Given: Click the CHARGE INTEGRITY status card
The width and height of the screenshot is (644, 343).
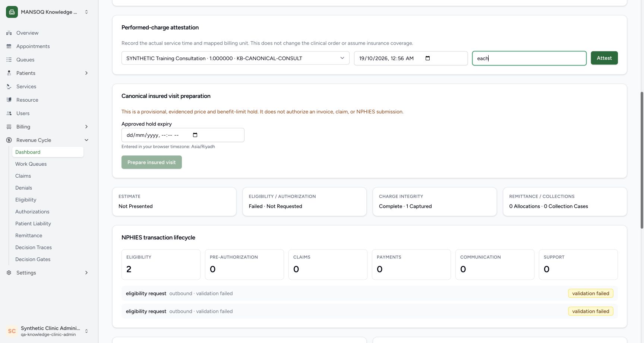Looking at the screenshot, I should click(x=435, y=201).
